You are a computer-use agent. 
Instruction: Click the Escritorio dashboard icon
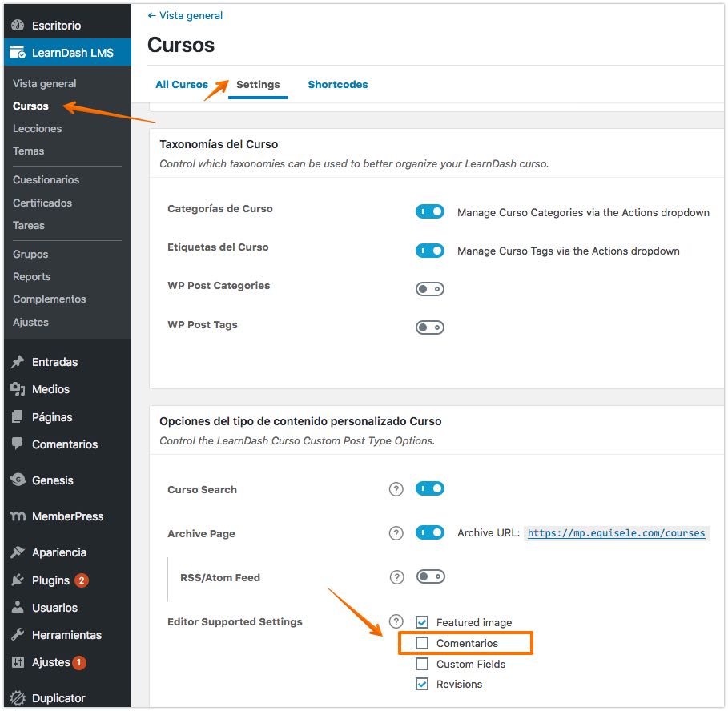coord(18,26)
